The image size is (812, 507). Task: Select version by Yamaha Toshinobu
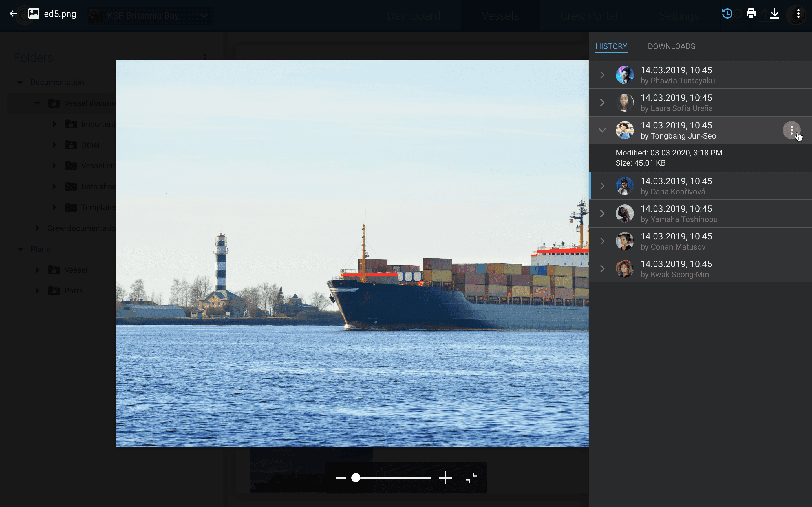pyautogui.click(x=700, y=214)
